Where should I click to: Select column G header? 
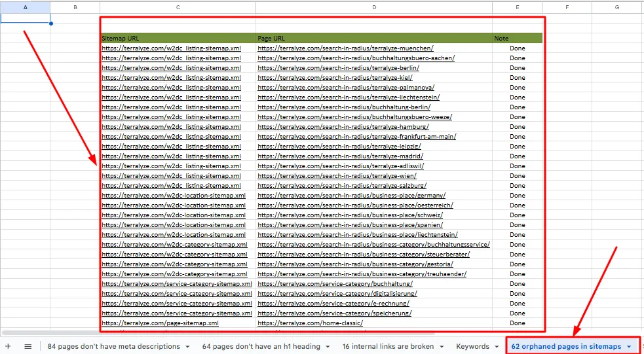[617, 7]
